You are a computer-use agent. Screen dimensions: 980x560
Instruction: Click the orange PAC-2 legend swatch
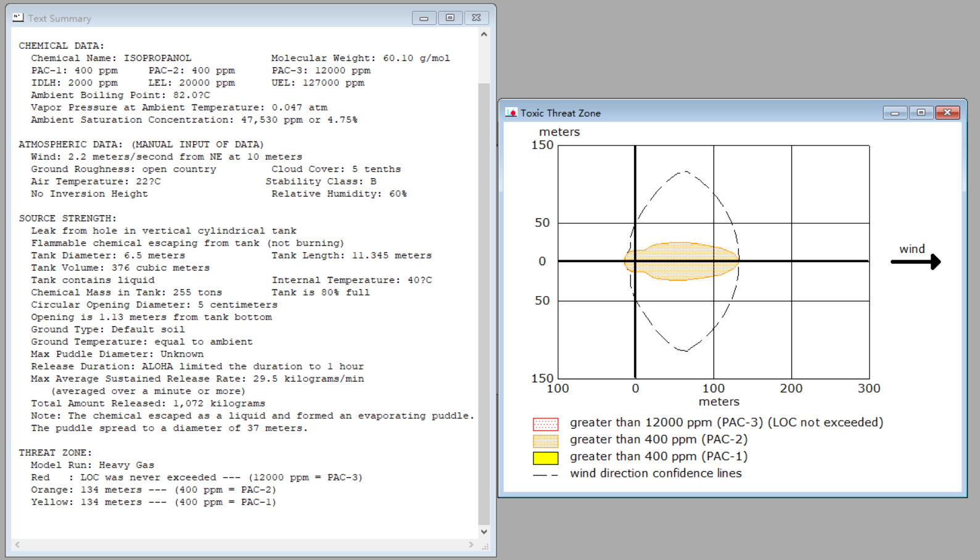(x=545, y=441)
